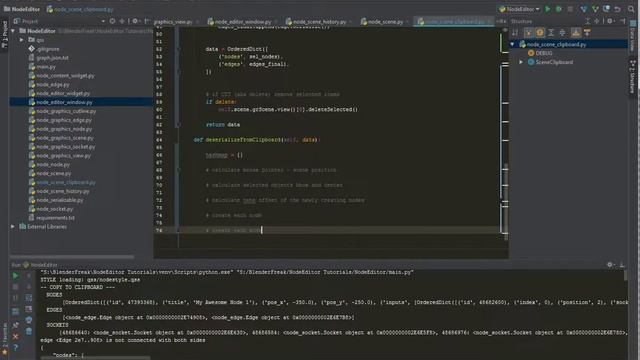Screen dimensions: 640x360
Task: Open Run panel settings gear
Action: click(610, 265)
